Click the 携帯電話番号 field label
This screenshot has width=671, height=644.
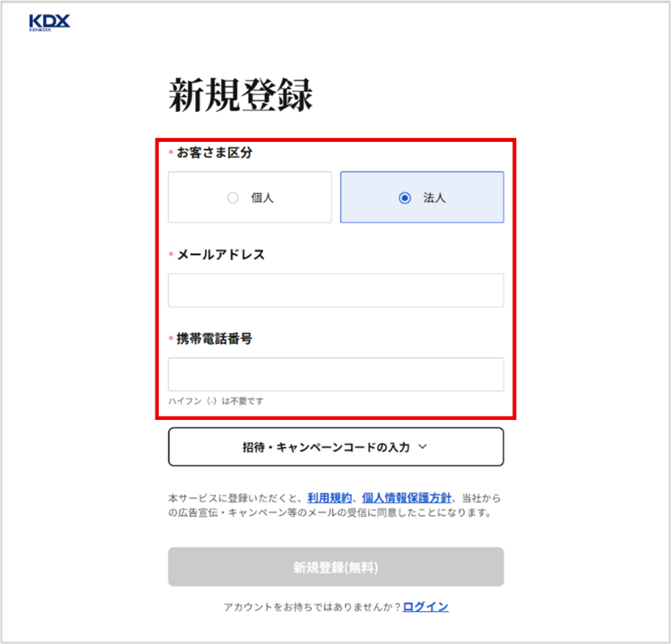pyautogui.click(x=214, y=339)
